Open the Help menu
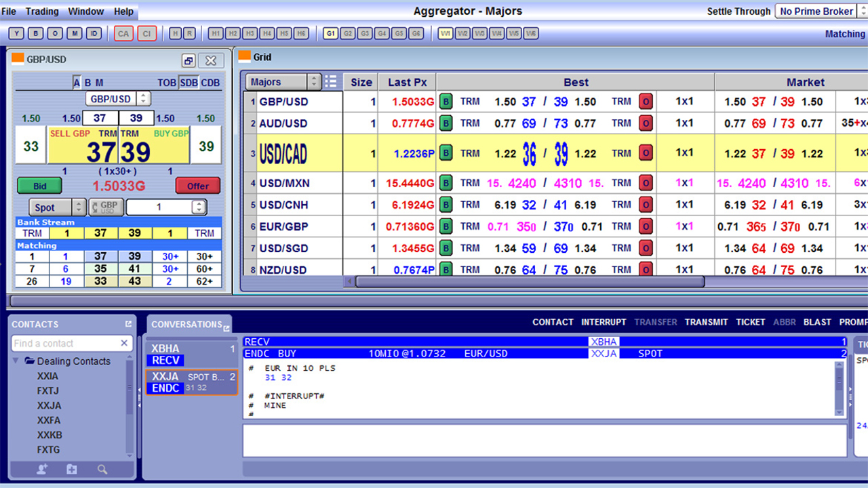This screenshot has height=488, width=868. click(x=123, y=11)
